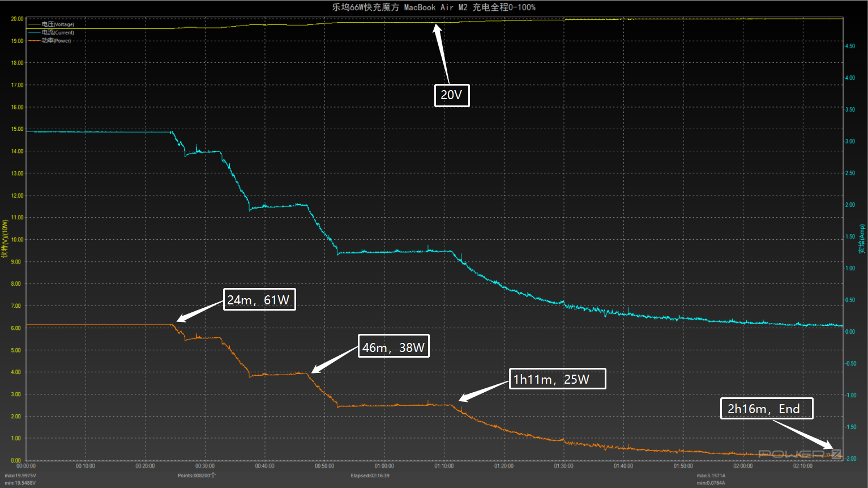Click the Points:008200个 status readout

(x=196, y=476)
